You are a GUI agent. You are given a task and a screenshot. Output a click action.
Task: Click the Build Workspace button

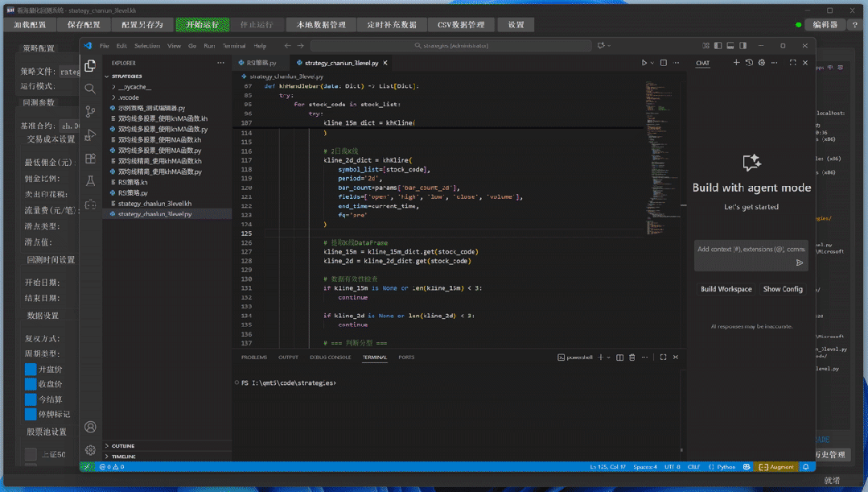(x=726, y=289)
